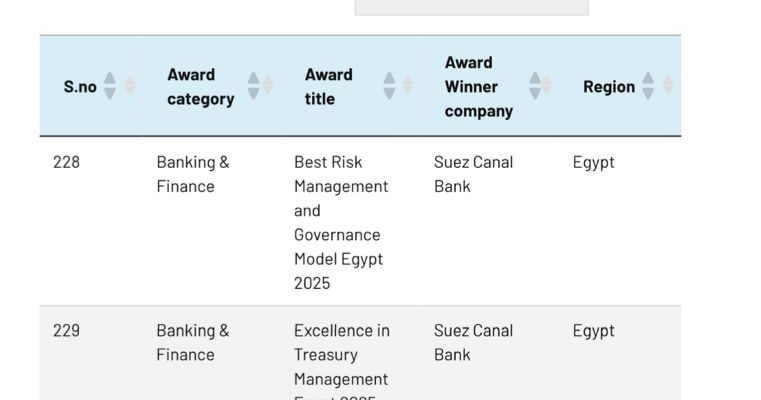This screenshot has width=761, height=400.
Task: Click pink sort icon beside Award title
Action: click(406, 86)
